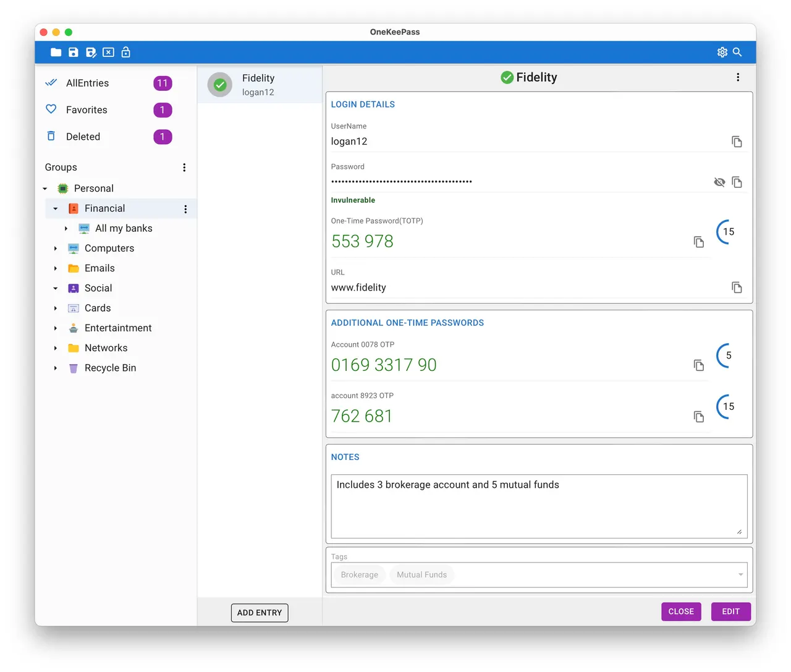Click the Financial group icon

tap(74, 208)
